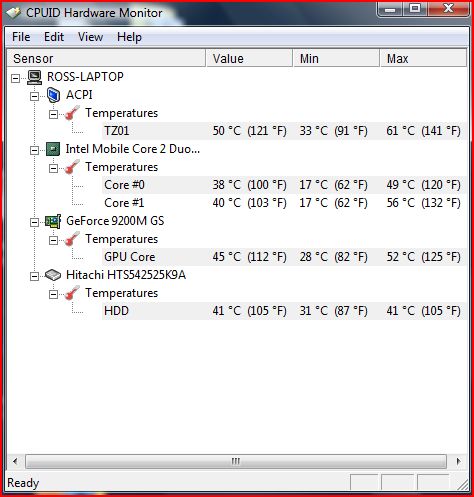Image resolution: width=474 pixels, height=497 pixels.
Task: Select the GeForce 9200M GS label
Action: (x=115, y=221)
